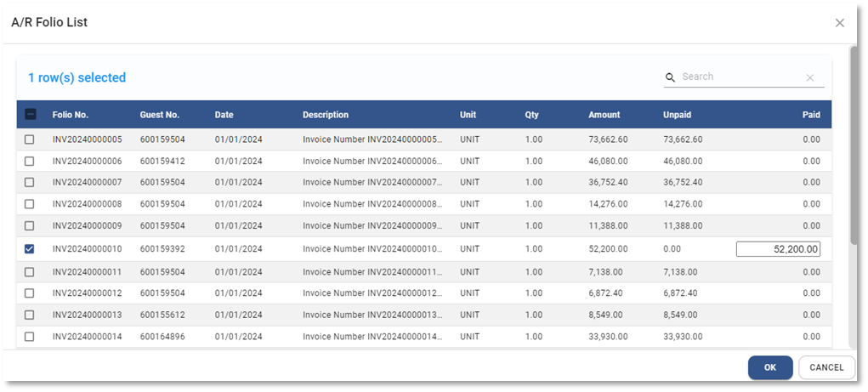The image size is (868, 392).
Task: Select the checkbox for folio INV20240000014
Action: 30,337
